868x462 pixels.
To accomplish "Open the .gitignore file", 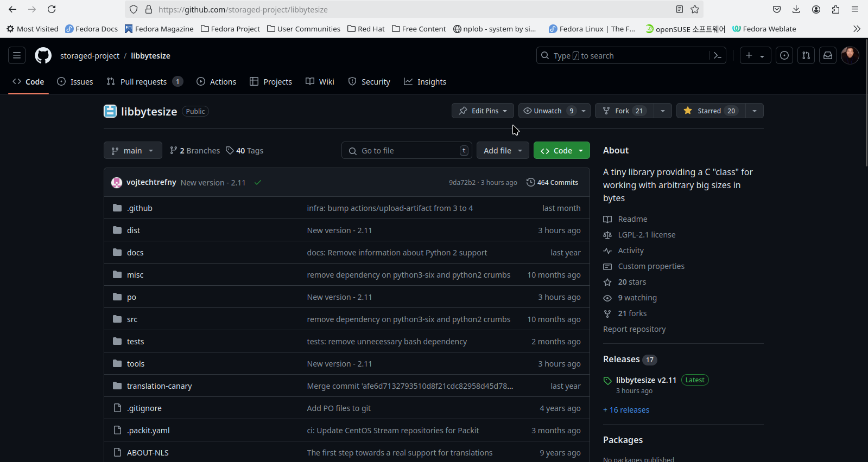I will coord(144,408).
